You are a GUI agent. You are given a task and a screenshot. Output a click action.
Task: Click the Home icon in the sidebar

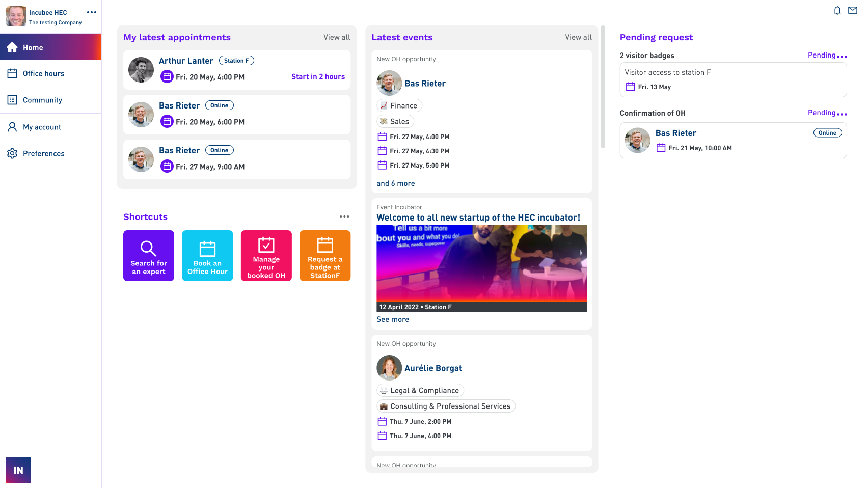click(x=11, y=47)
